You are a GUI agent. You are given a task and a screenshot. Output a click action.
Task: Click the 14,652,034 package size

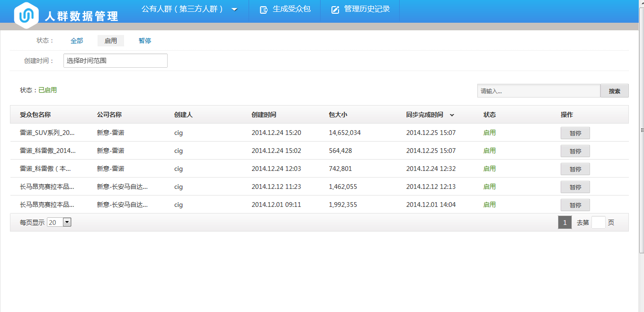345,133
